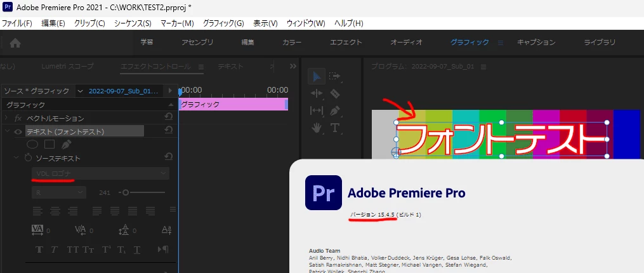Screen dimensions: 644x273
Task: Switch to the Lumetri スコープ tab
Action: pos(67,66)
